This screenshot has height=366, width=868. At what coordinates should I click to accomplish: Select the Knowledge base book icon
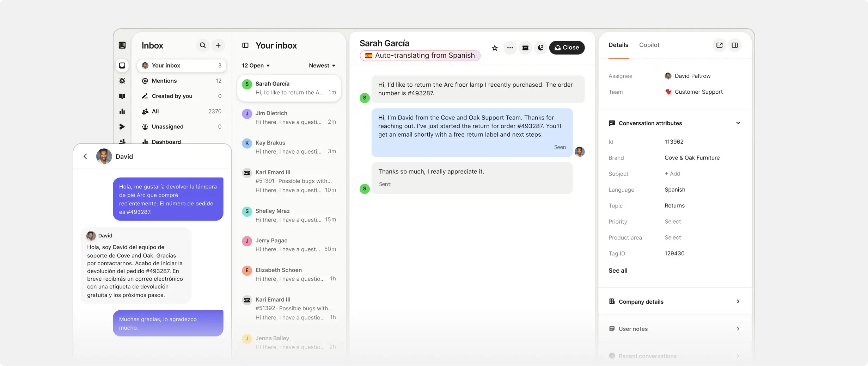122,96
